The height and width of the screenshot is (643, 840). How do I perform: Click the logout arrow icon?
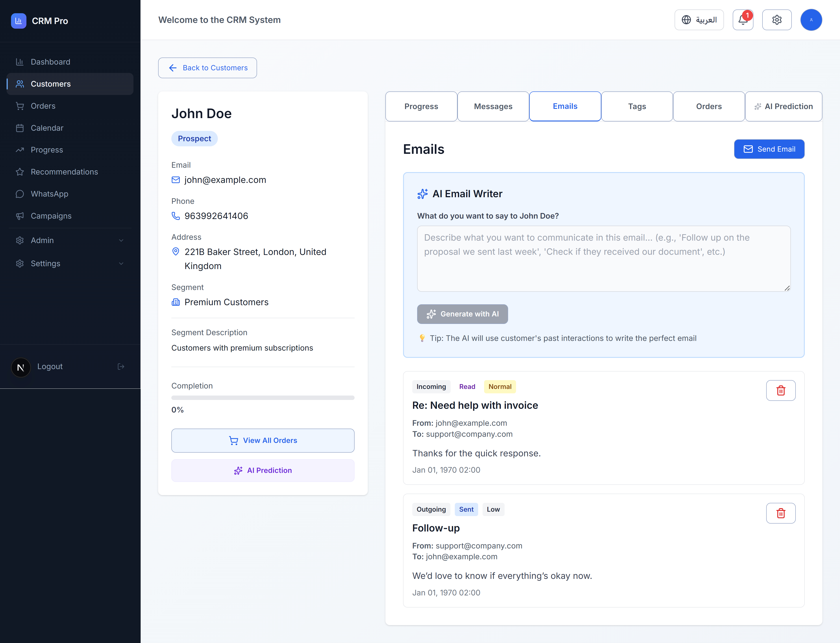click(x=121, y=367)
